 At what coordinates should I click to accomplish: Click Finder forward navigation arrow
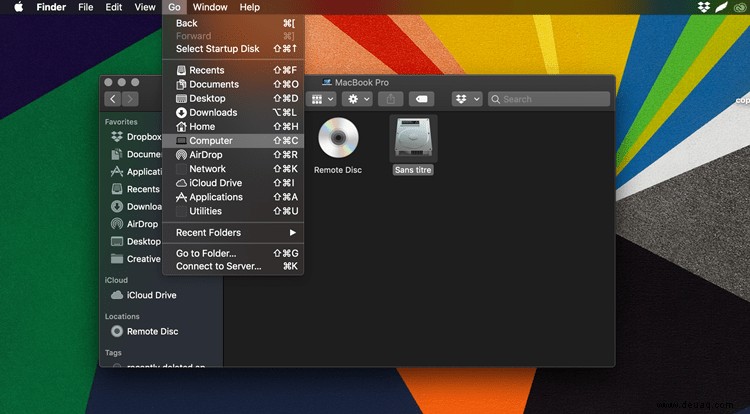click(130, 99)
